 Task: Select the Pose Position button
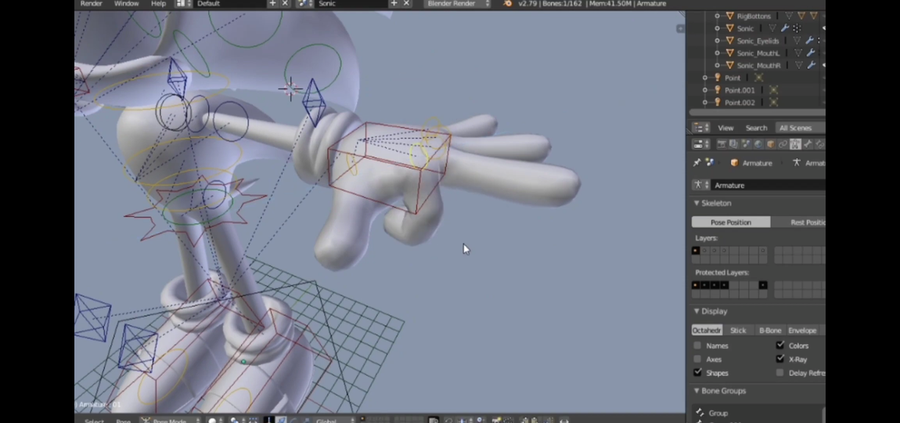click(x=731, y=222)
